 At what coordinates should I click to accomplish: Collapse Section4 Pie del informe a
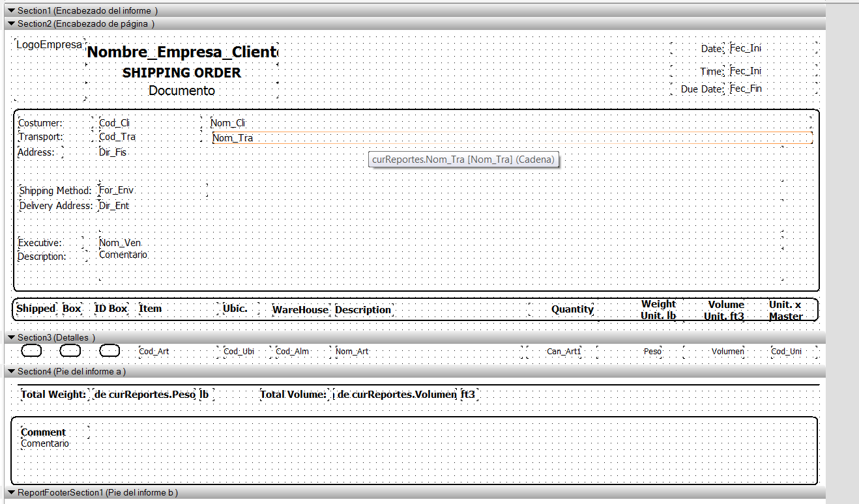coord(11,371)
